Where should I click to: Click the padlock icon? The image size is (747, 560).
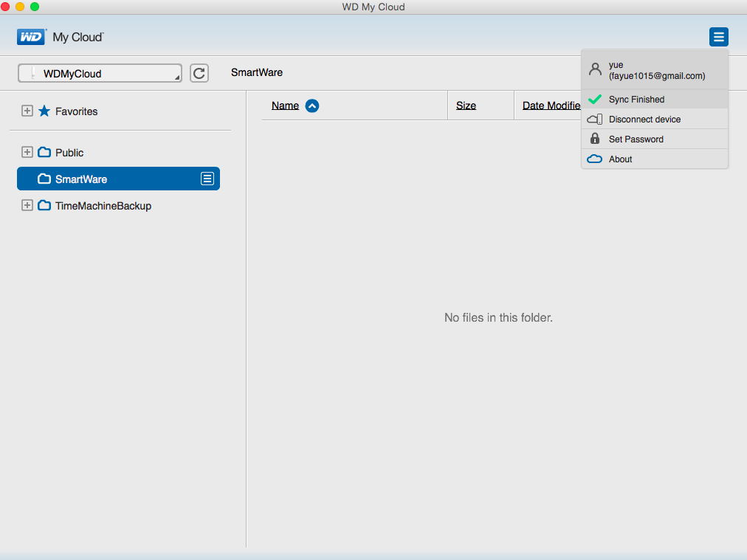(x=594, y=139)
